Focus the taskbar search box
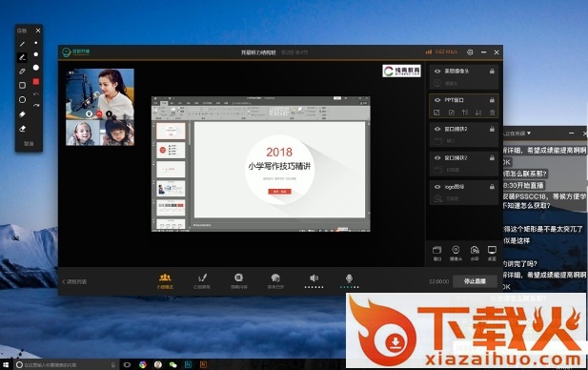 click(x=66, y=364)
